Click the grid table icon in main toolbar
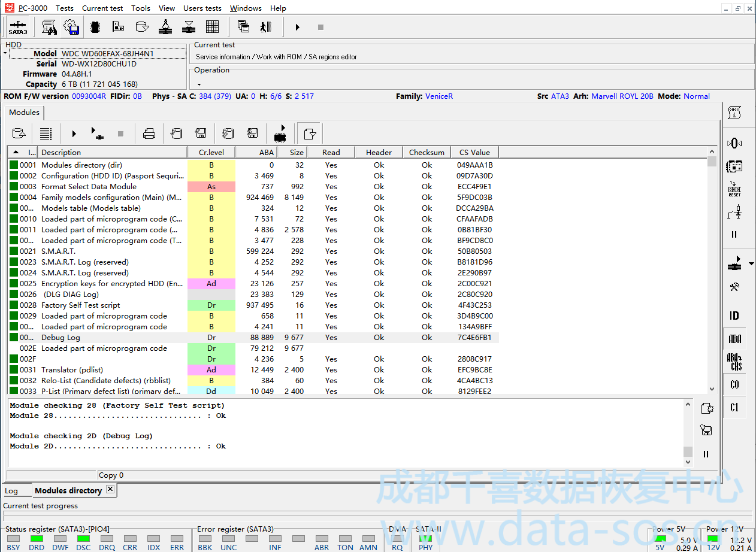Screen dimensions: 756x552 pos(212,27)
